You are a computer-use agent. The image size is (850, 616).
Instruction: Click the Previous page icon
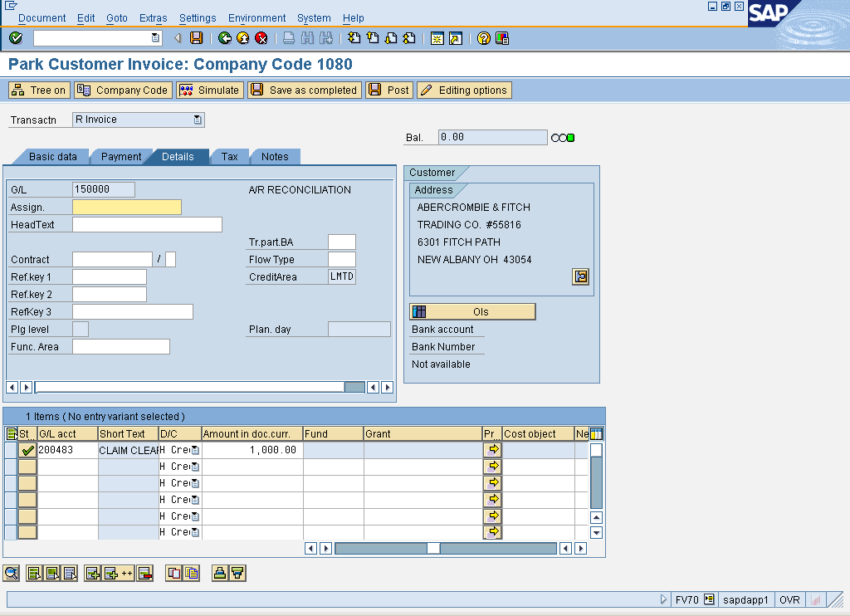pyautogui.click(x=373, y=38)
